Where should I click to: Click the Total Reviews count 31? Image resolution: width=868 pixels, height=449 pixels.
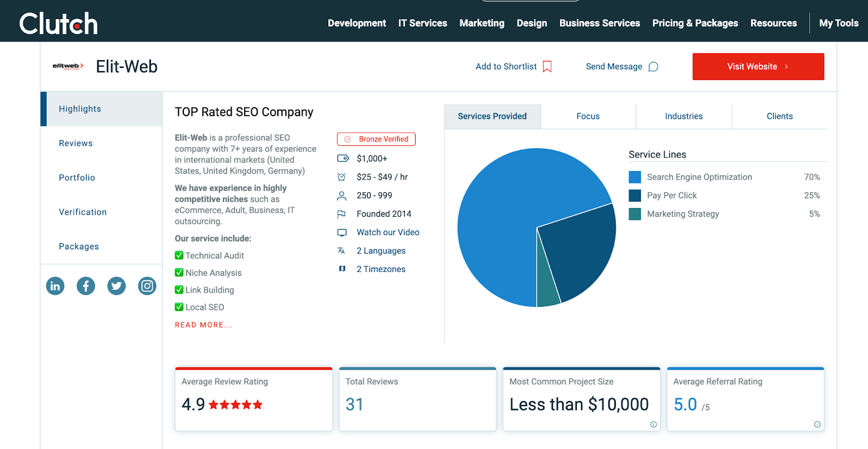tap(354, 404)
